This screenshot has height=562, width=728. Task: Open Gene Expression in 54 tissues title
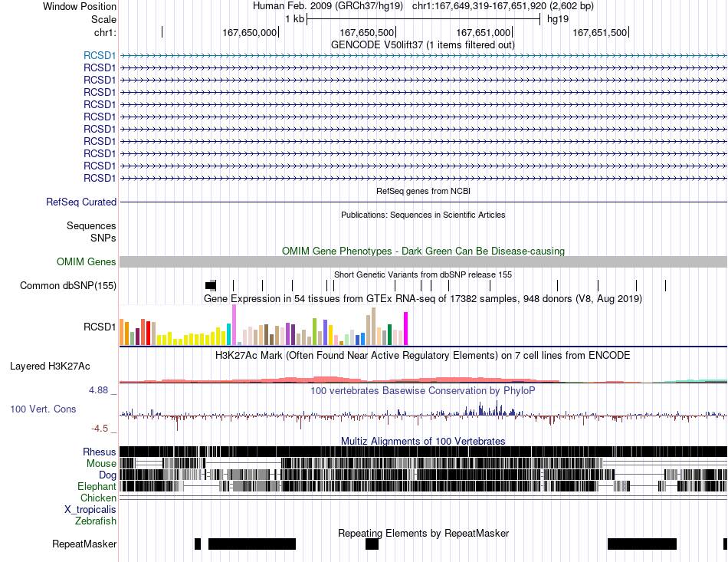[423, 299]
